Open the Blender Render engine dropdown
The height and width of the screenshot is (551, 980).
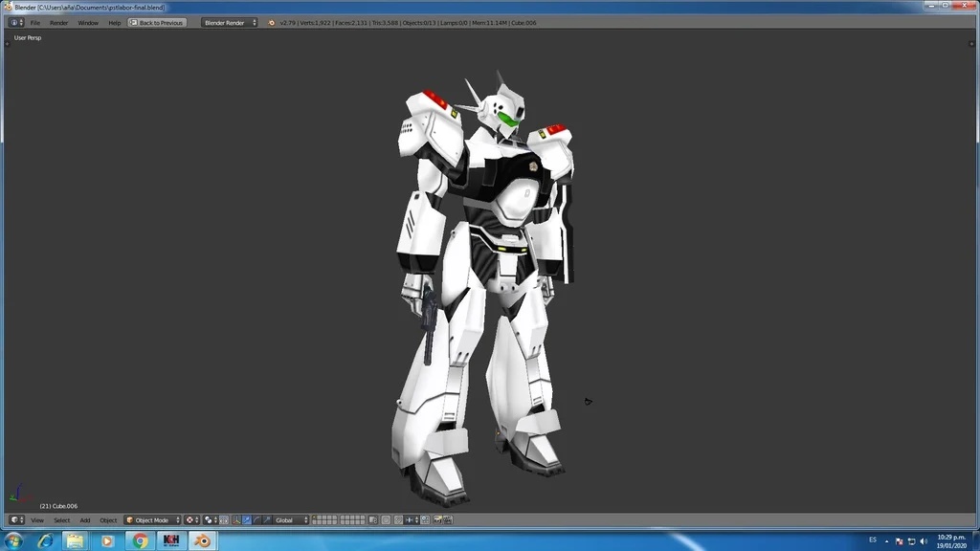point(229,23)
